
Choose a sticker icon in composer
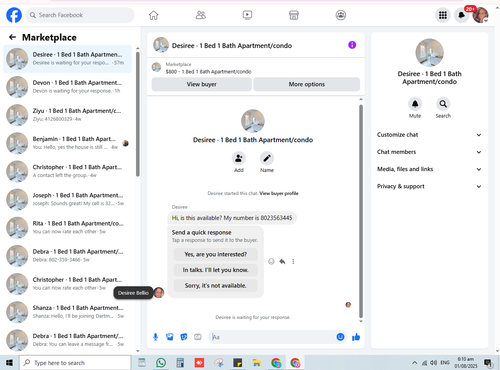(x=184, y=337)
